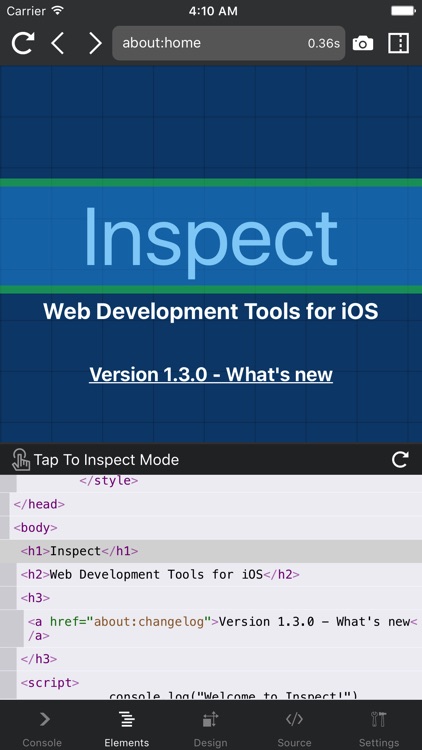Viewport: 422px width, 750px height.
Task: Switch to the Source tab
Action: [294, 727]
